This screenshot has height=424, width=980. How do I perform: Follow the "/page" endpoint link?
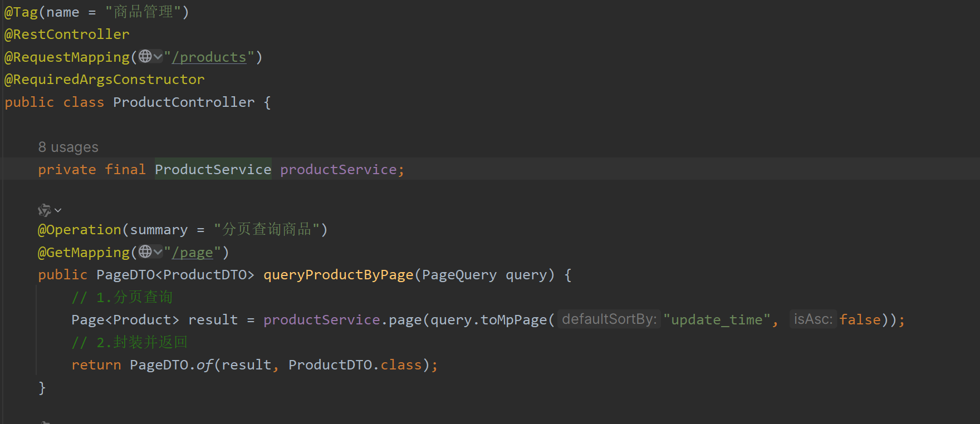click(193, 253)
